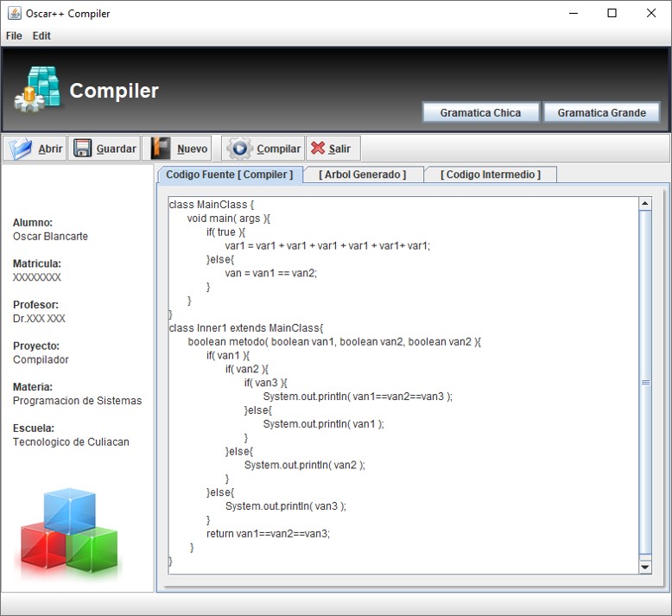Click the Nuevo document icon
The height and width of the screenshot is (616, 672).
coord(161,149)
